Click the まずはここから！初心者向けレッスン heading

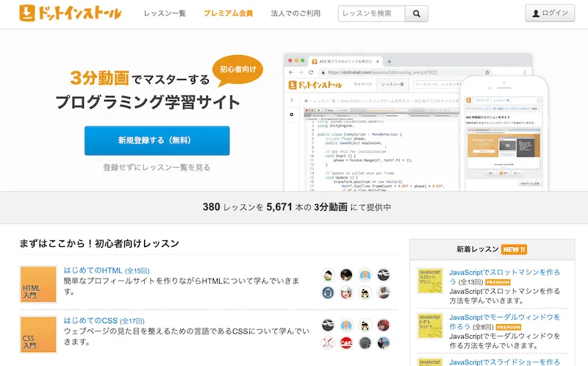(x=99, y=243)
